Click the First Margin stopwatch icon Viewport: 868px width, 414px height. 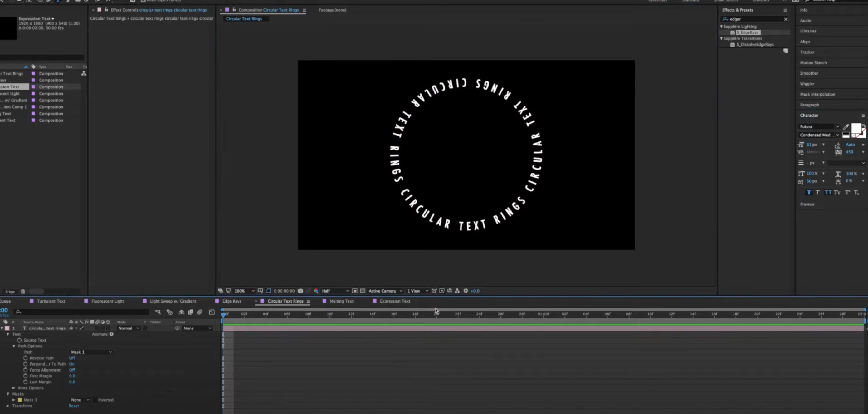pyautogui.click(x=26, y=376)
